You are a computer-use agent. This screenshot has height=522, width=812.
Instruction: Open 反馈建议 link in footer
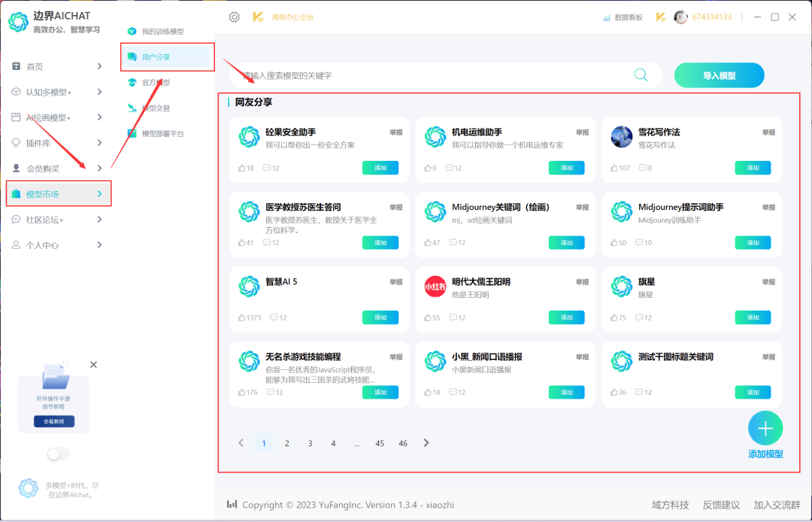(x=721, y=505)
